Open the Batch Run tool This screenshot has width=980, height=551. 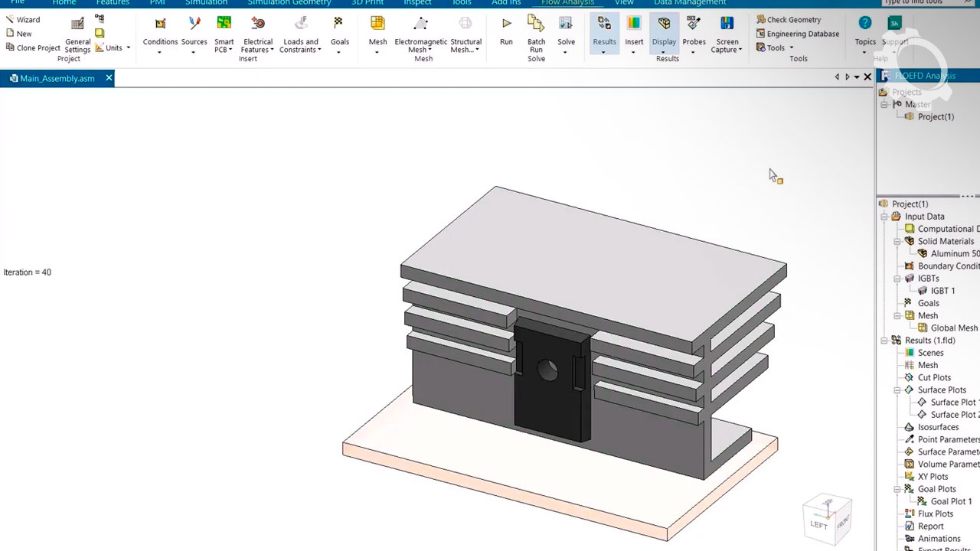[536, 24]
